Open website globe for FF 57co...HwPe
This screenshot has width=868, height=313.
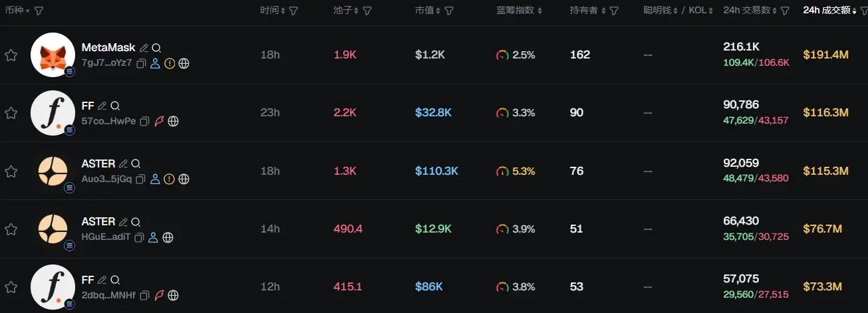click(173, 122)
